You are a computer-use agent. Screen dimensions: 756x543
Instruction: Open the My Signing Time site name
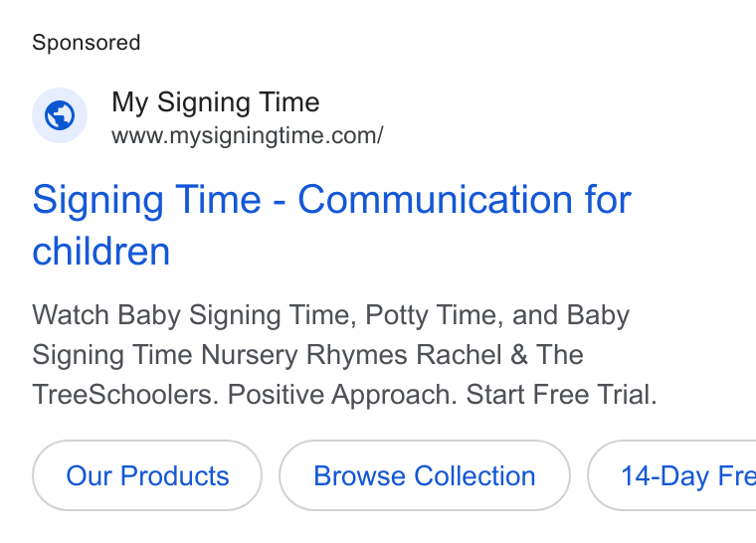point(216,102)
